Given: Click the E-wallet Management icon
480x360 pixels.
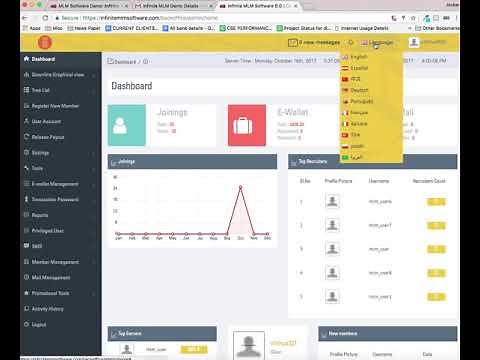Looking at the screenshot, I should [26, 184].
